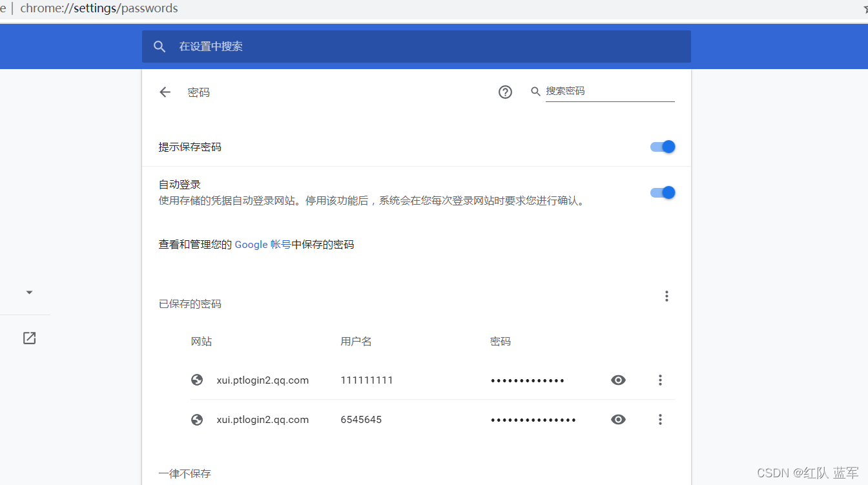The image size is (868, 485).
Task: Click the 已保存的密码 section heading
Action: [190, 304]
